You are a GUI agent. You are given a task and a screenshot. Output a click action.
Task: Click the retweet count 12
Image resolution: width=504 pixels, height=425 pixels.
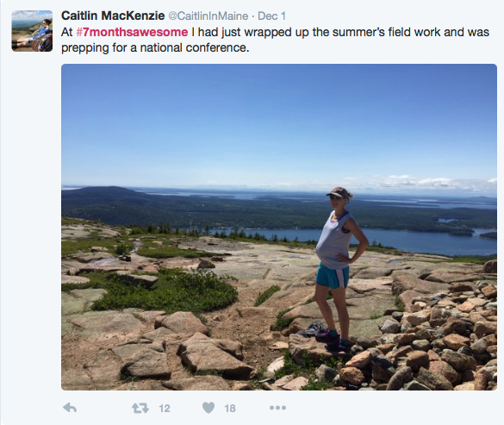165,409
